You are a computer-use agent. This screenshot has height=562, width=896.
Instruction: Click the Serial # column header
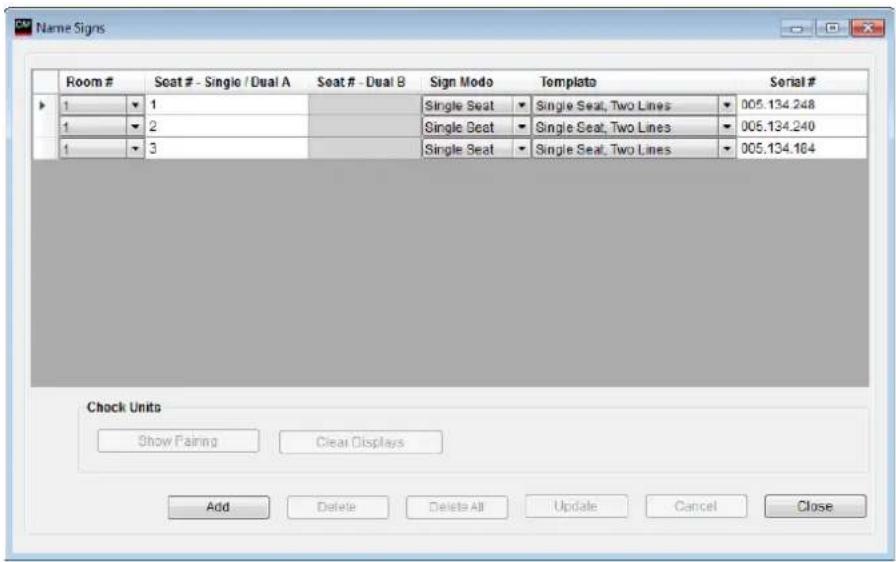click(802, 82)
